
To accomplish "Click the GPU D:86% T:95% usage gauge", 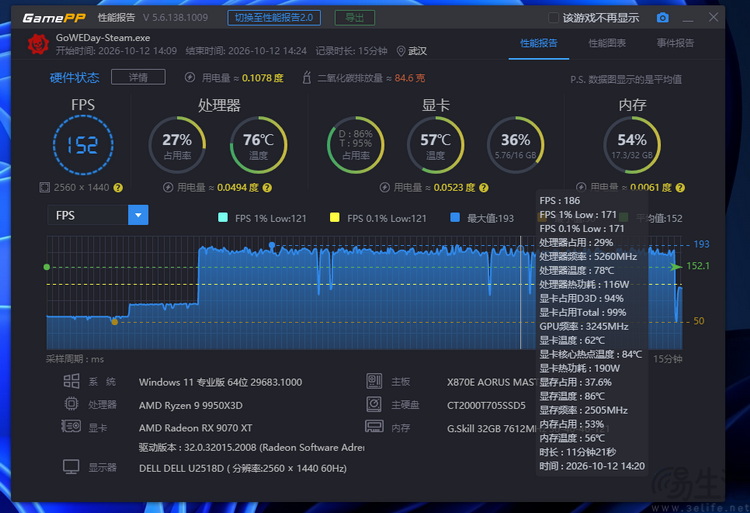I will [x=355, y=145].
